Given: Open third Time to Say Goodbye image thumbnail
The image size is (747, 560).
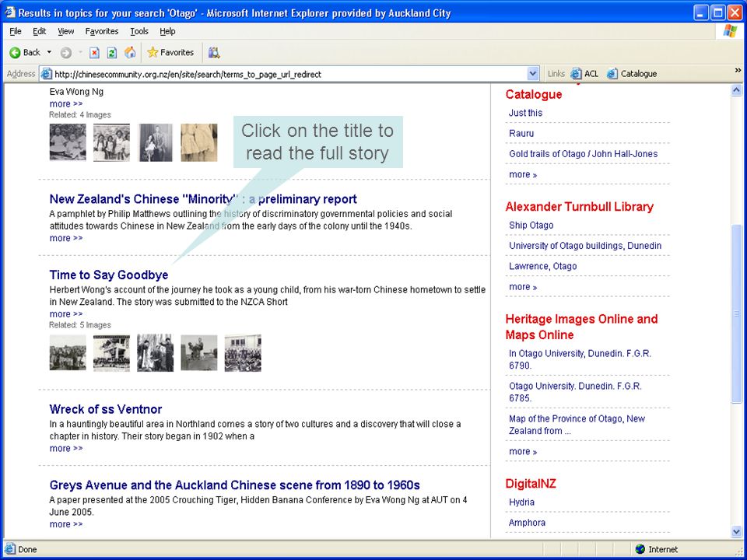Looking at the screenshot, I should tap(156, 353).
